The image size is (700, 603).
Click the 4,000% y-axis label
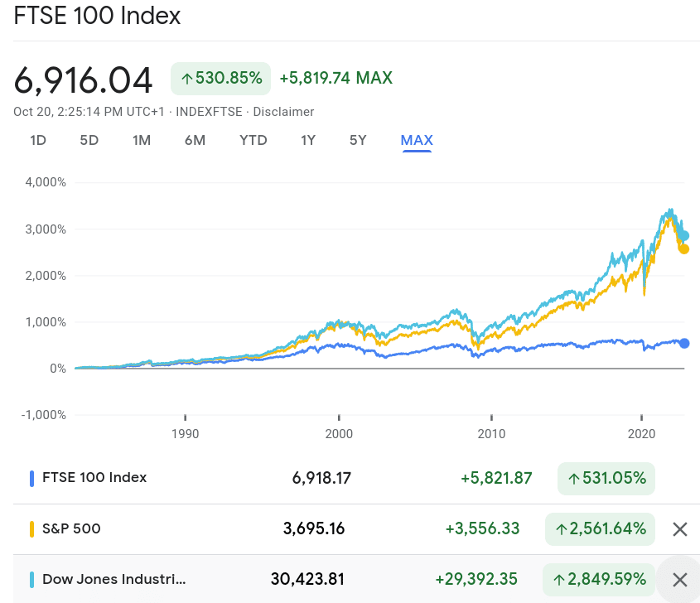pos(46,182)
